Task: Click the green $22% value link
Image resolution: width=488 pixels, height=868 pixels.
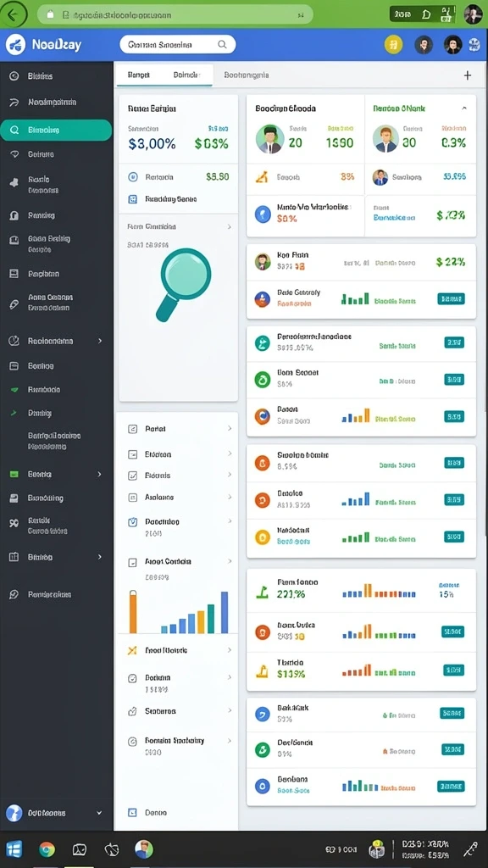Action: (451, 262)
